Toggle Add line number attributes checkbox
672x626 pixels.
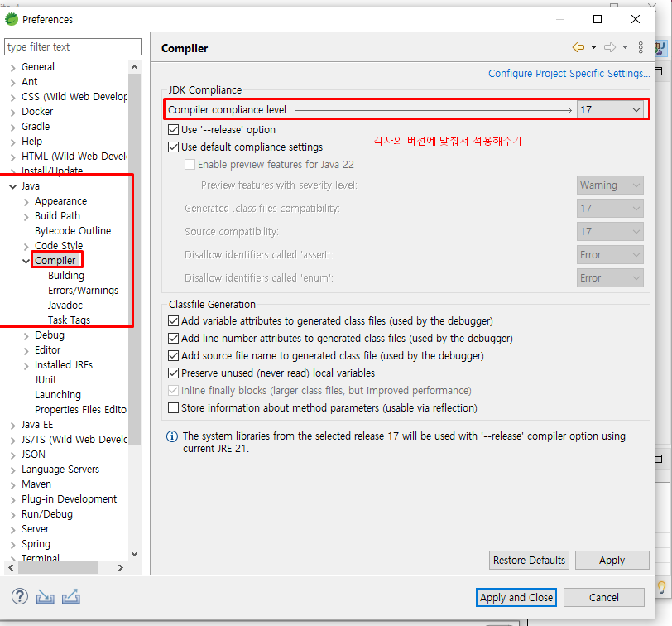click(x=173, y=339)
